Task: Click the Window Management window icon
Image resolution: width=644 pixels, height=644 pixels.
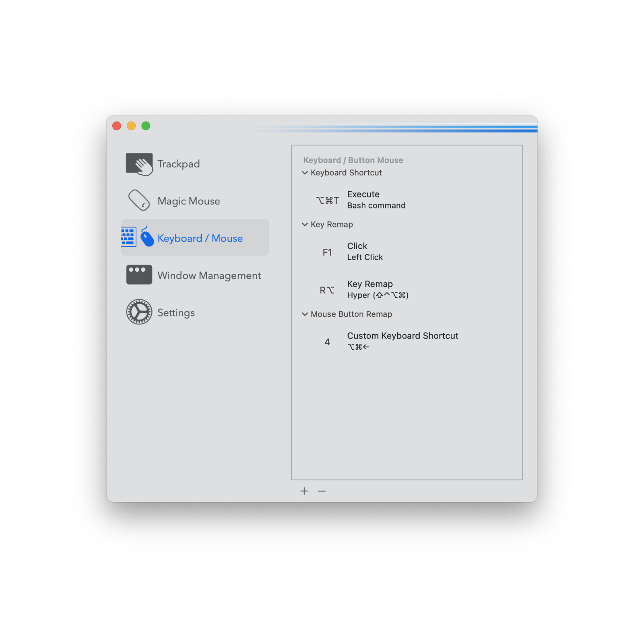Action: point(139,275)
